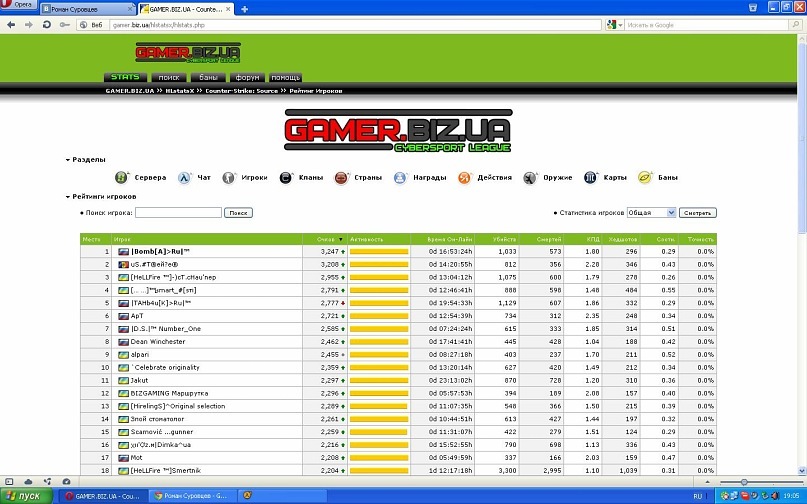Sort by the Убийств column header
This screenshot has width=807, height=504.
(x=504, y=239)
